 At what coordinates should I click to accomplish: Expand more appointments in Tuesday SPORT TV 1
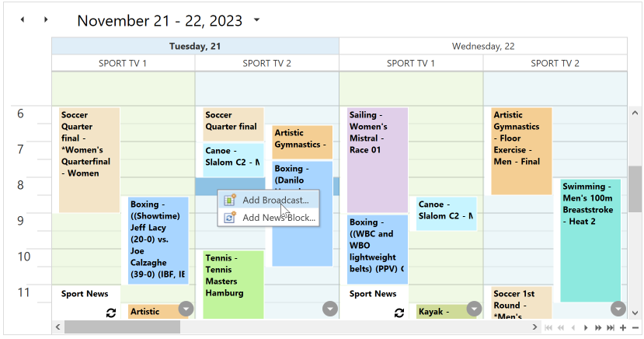point(186,309)
